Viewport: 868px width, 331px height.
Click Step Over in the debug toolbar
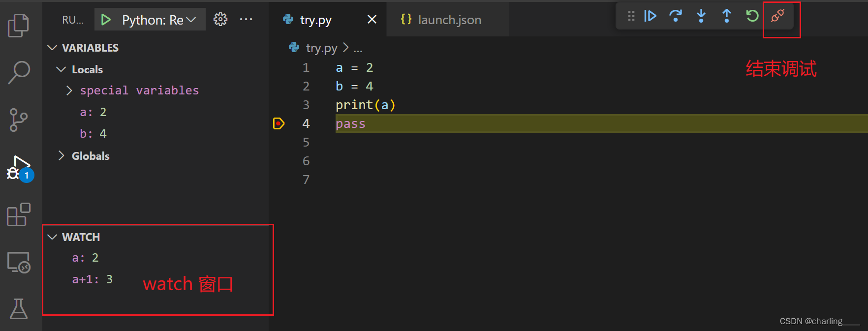click(676, 16)
